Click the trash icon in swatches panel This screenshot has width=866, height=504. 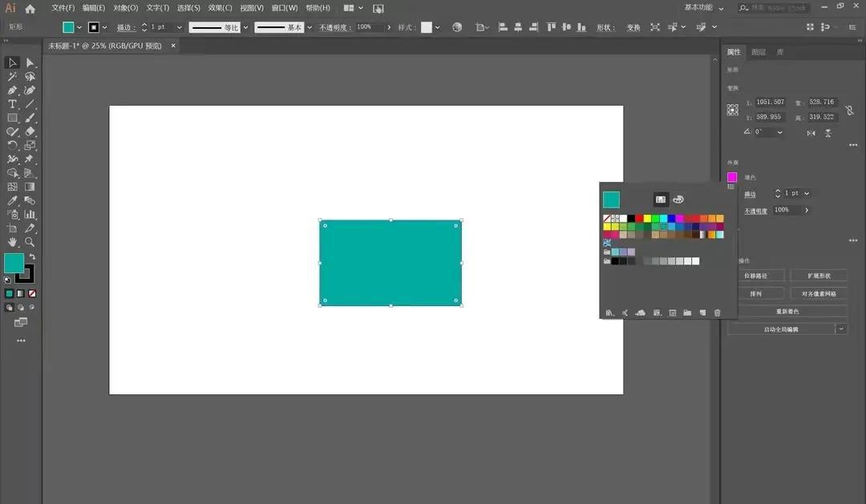pyautogui.click(x=717, y=312)
